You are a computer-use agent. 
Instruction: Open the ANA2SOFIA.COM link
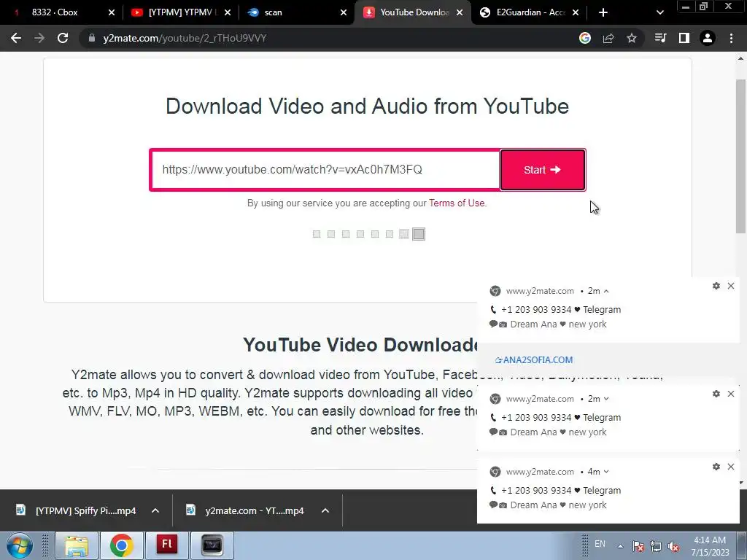click(x=534, y=360)
